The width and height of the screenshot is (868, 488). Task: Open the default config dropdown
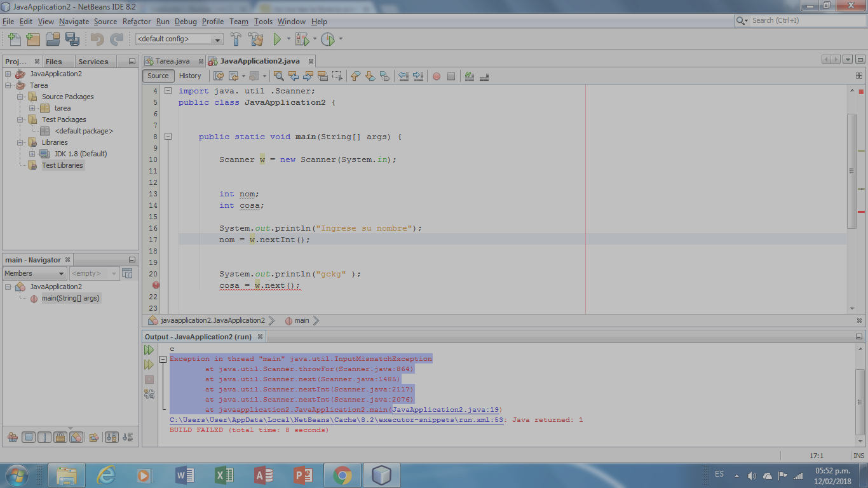point(217,39)
